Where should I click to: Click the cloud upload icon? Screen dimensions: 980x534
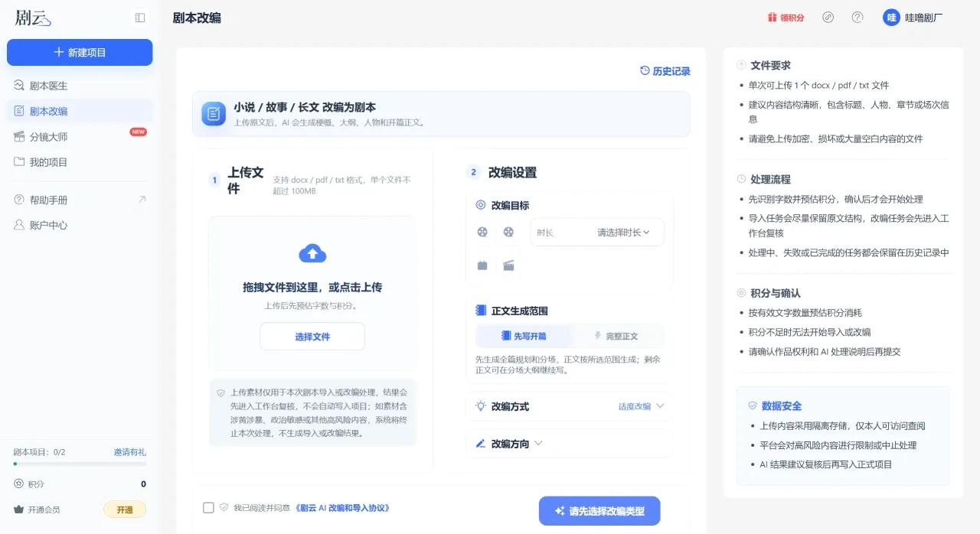(x=312, y=252)
